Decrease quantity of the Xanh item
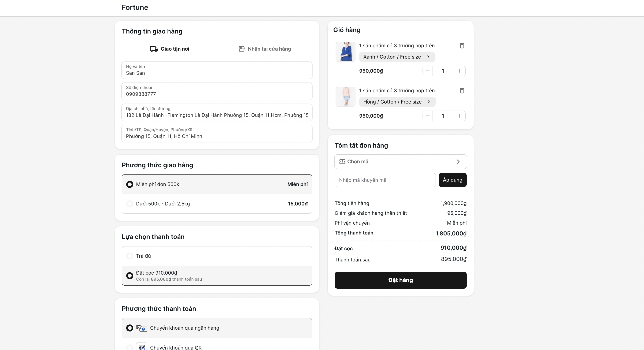Screen dimensions: 644x350 [428, 71]
